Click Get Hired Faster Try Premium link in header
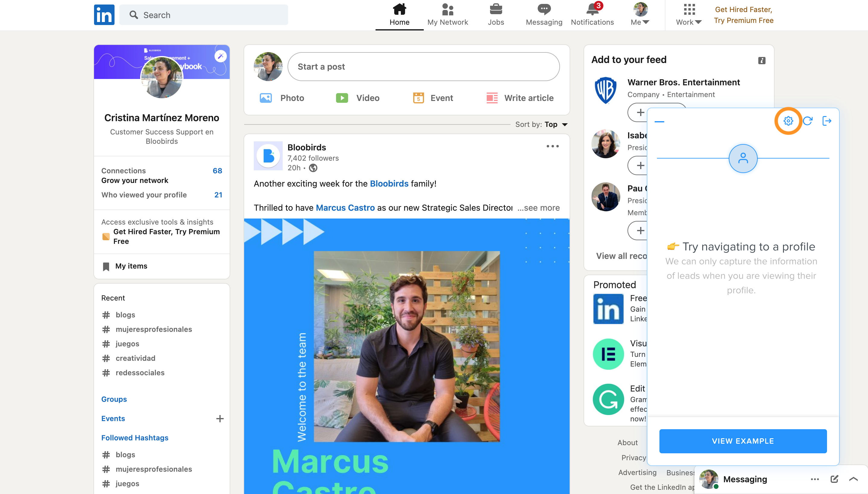Screen dimensions: 868x494 (x=744, y=15)
